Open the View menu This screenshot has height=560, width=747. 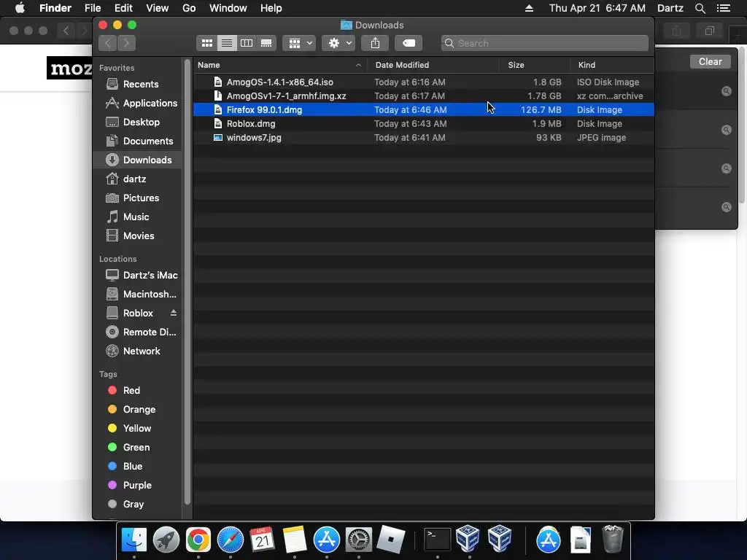158,8
